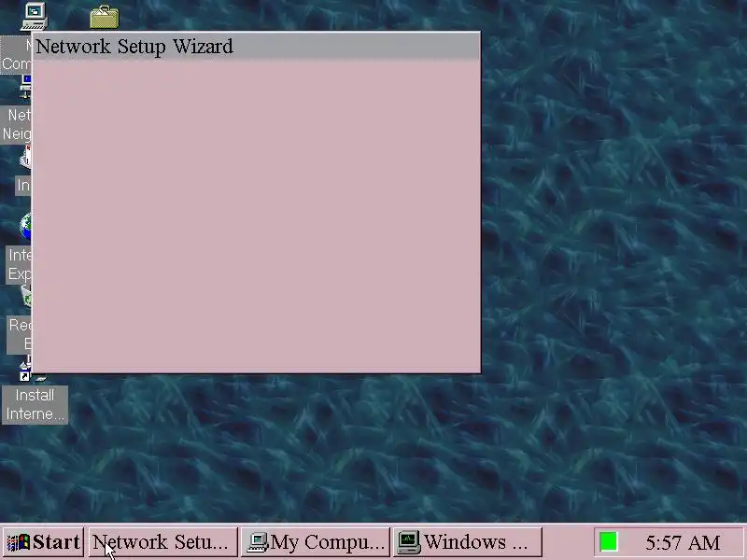Open the Start menu

[43, 542]
